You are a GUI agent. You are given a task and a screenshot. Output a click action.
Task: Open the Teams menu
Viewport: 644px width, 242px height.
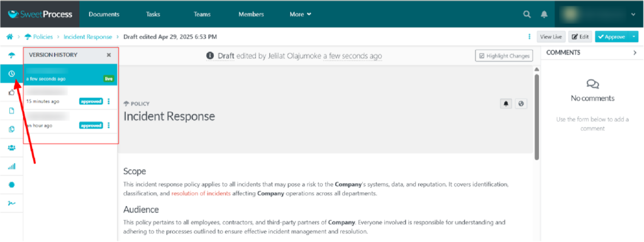202,14
